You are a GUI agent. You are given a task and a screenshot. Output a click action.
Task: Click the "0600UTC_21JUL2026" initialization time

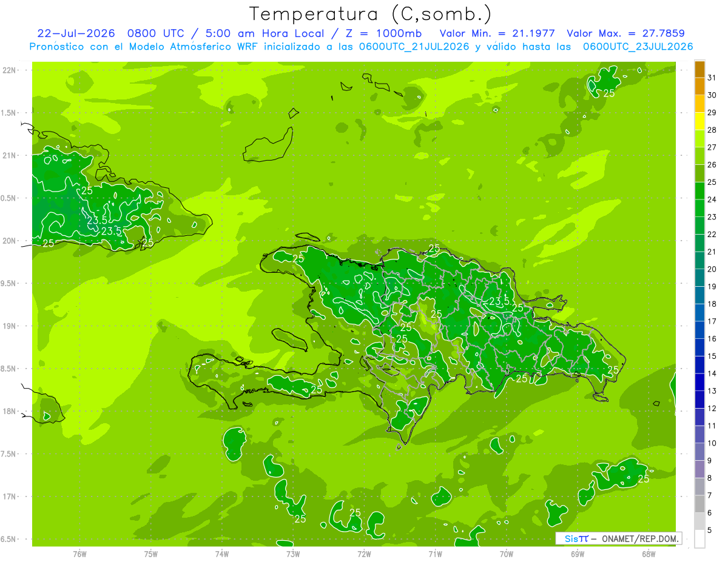click(414, 47)
